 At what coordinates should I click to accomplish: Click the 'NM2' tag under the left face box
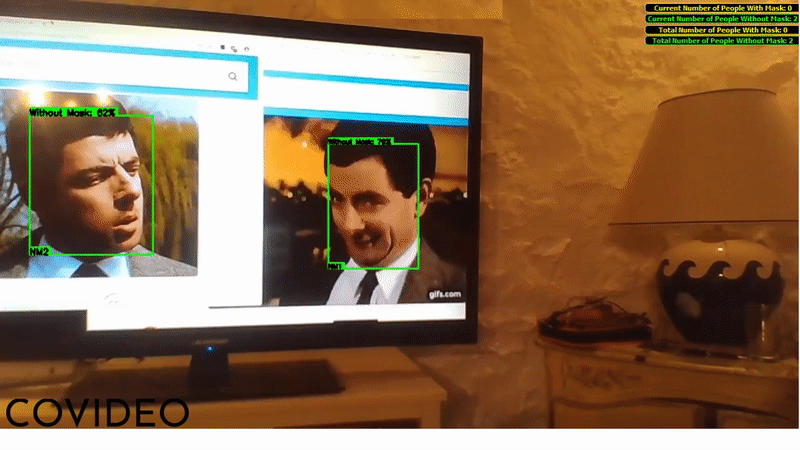39,252
